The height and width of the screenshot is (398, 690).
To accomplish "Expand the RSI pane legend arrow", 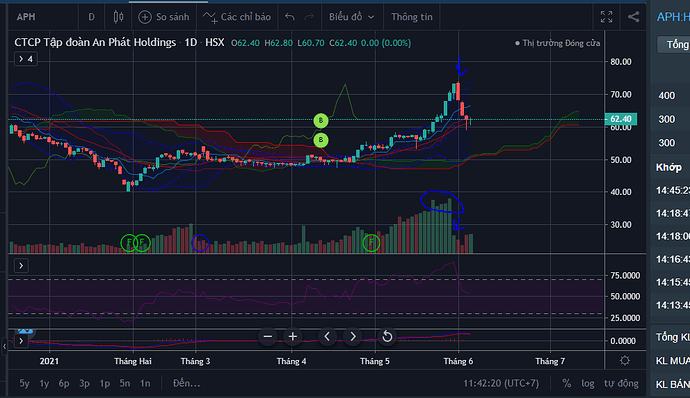I will coord(21,265).
